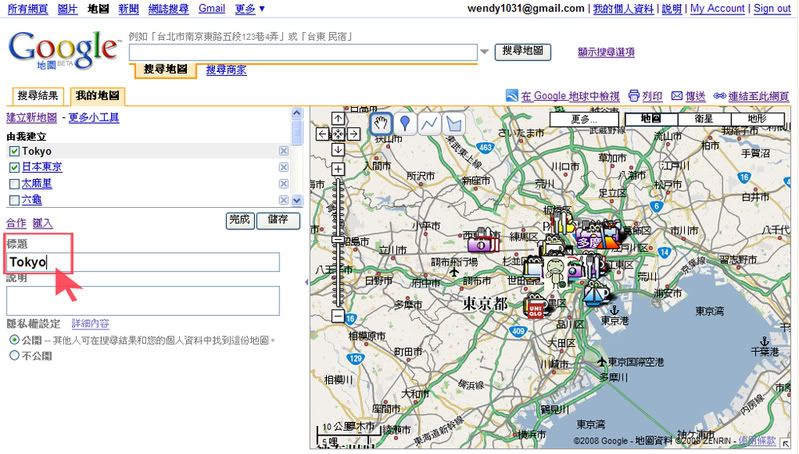Open the 更多... map layers dropdown
Screen dimensions: 799x454
pyautogui.click(x=584, y=119)
